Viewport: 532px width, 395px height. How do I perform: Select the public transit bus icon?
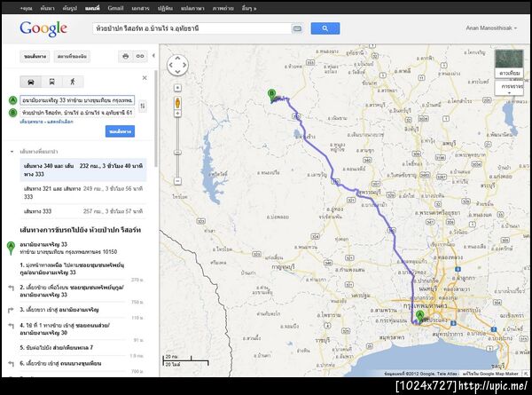(x=52, y=82)
